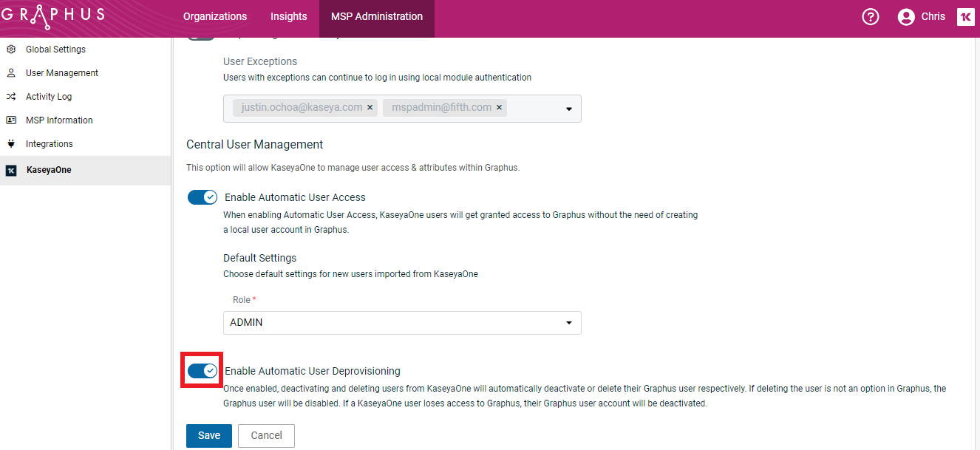
Task: Switch to the Organizations tab
Action: point(215,16)
